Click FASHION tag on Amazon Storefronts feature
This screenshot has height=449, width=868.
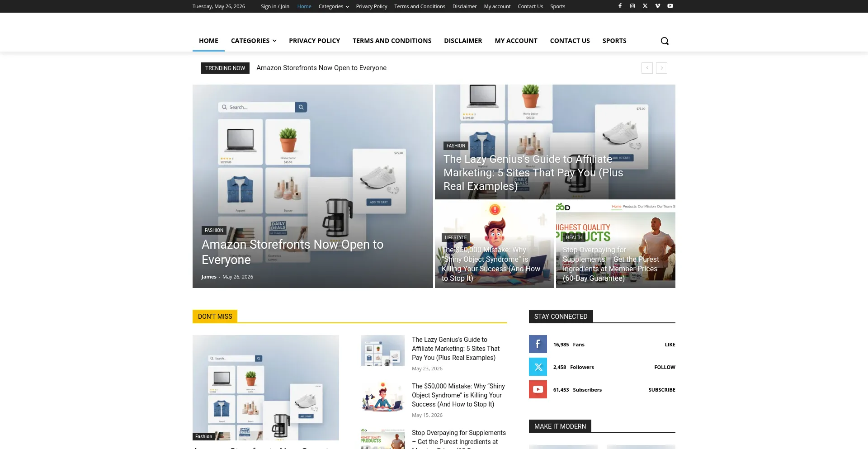coord(214,230)
